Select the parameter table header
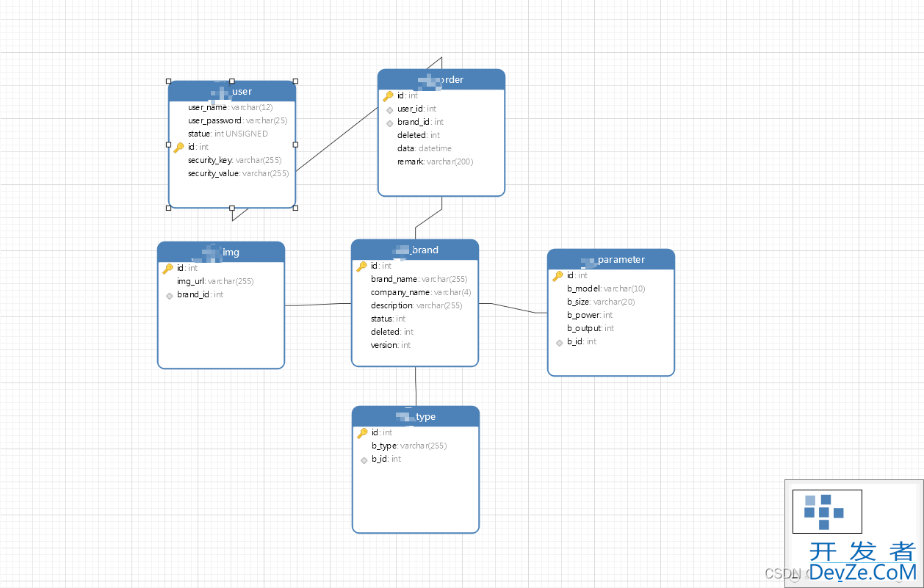This screenshot has width=924, height=588. coord(611,259)
